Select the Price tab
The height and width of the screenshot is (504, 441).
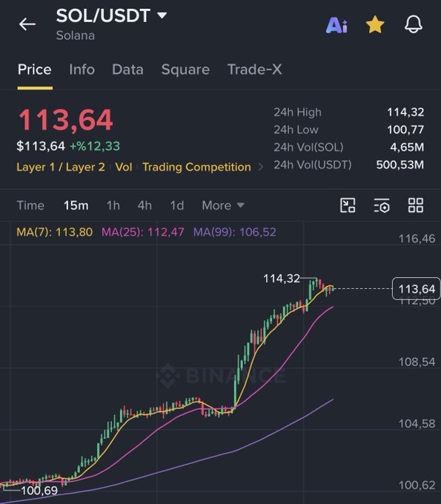(x=35, y=70)
